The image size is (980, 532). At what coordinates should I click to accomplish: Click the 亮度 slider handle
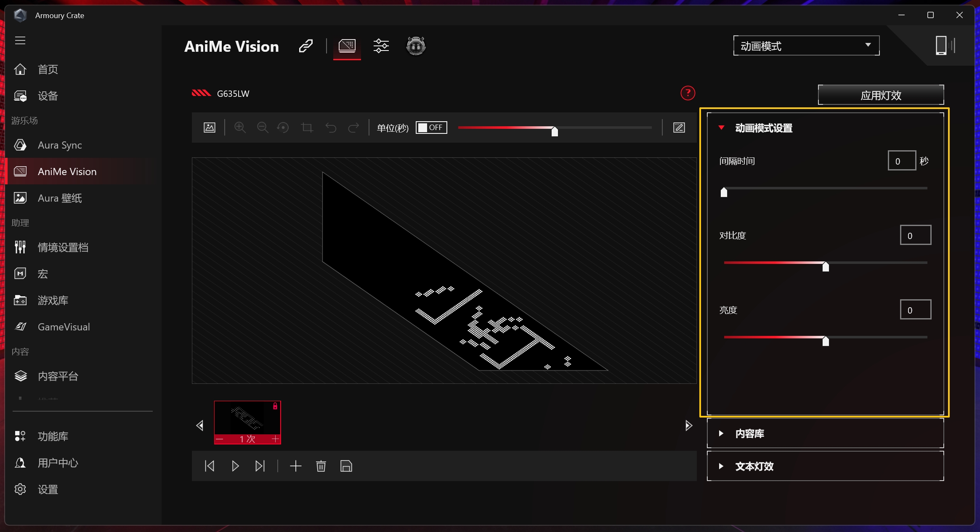[x=826, y=341]
